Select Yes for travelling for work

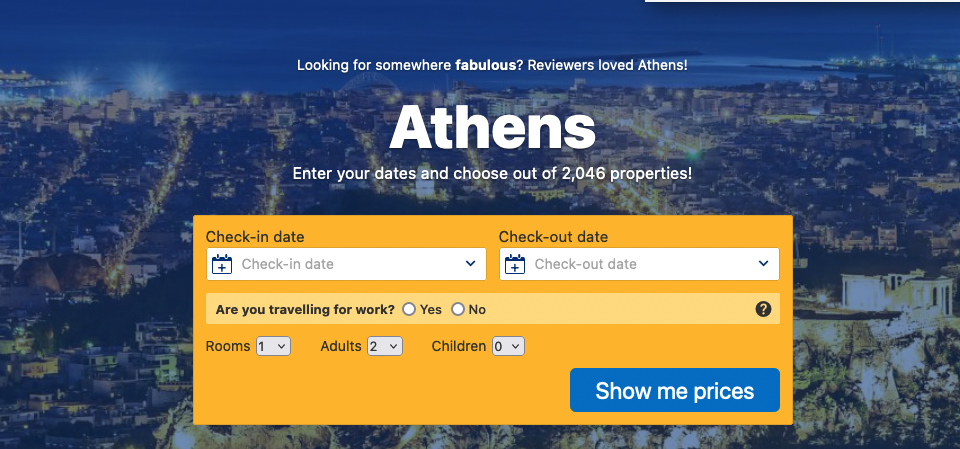409,309
